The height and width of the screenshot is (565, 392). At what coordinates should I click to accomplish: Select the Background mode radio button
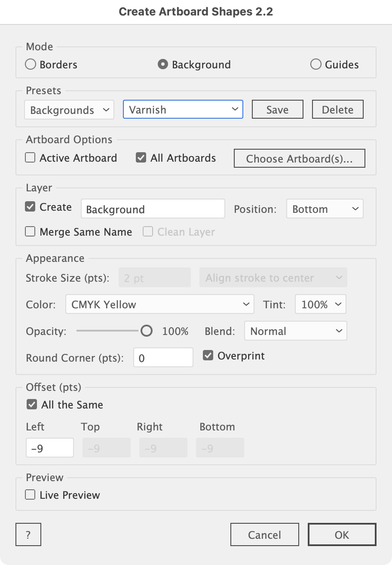coord(163,64)
